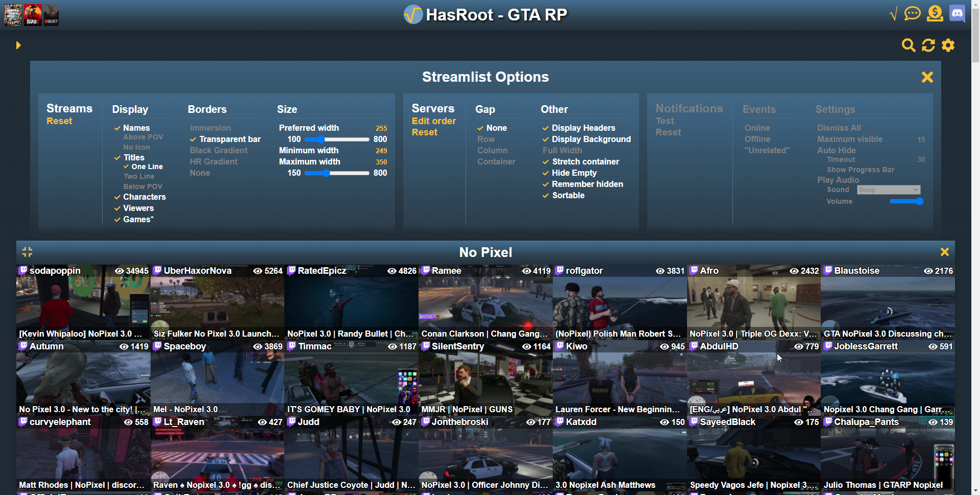The width and height of the screenshot is (980, 495).
Task: Toggle Remember hidden option
Action: [582, 184]
